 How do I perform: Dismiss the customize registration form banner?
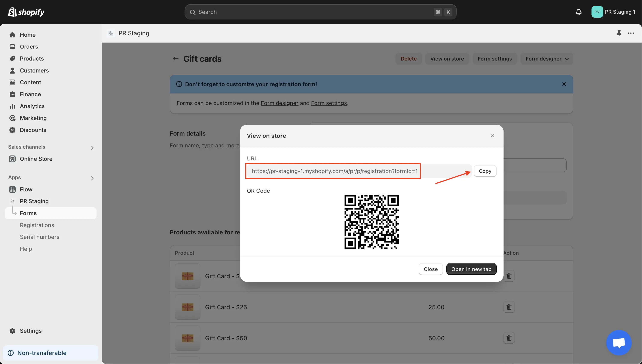pyautogui.click(x=564, y=84)
